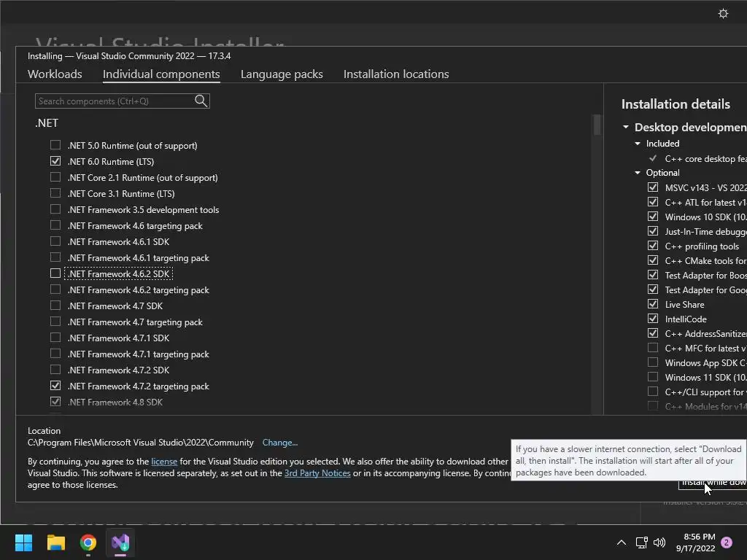Check C++ MFC for latest option
This screenshot has width=747, height=560.
(x=653, y=348)
